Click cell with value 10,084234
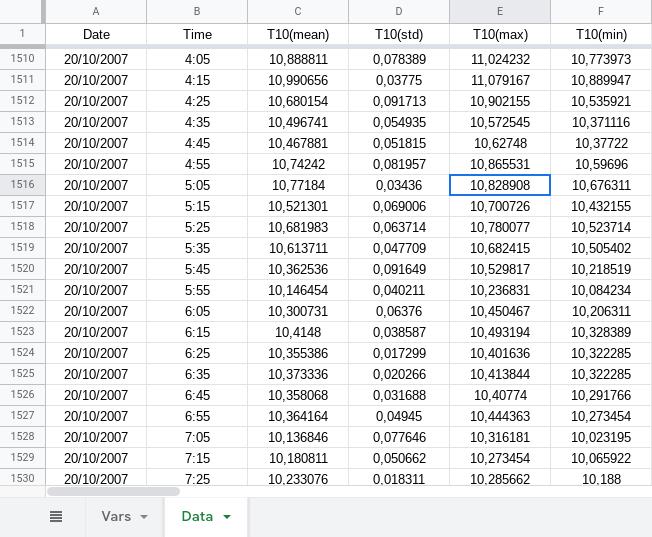Screen dimensions: 652x537 (601, 290)
